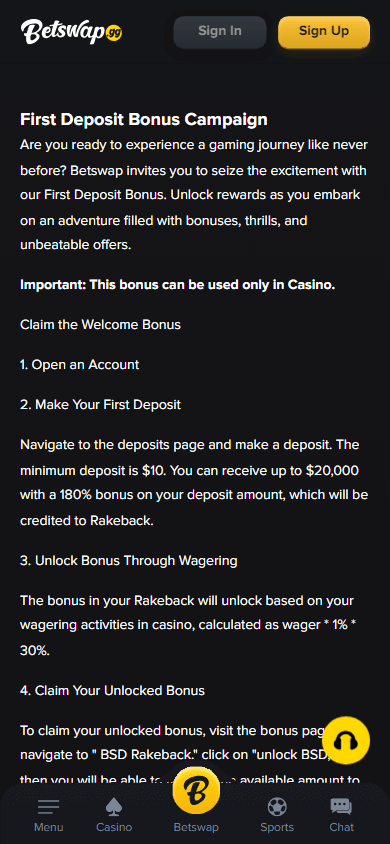Click the First Deposit Bonus Campaign heading

144,119
